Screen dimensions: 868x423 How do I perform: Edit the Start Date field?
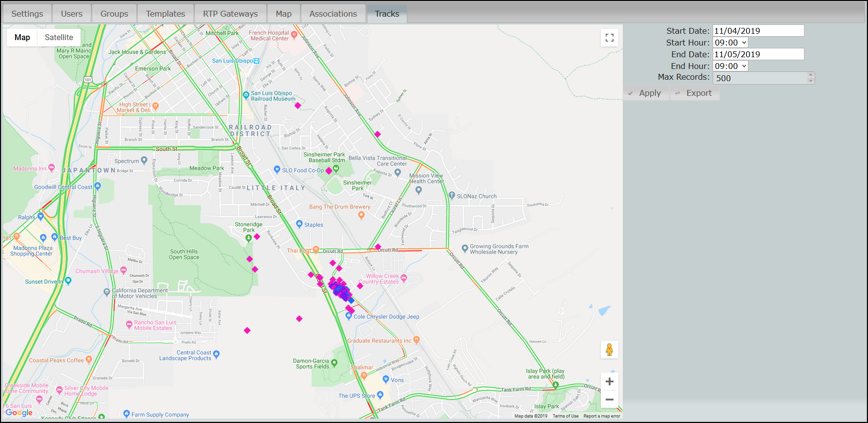(x=758, y=31)
